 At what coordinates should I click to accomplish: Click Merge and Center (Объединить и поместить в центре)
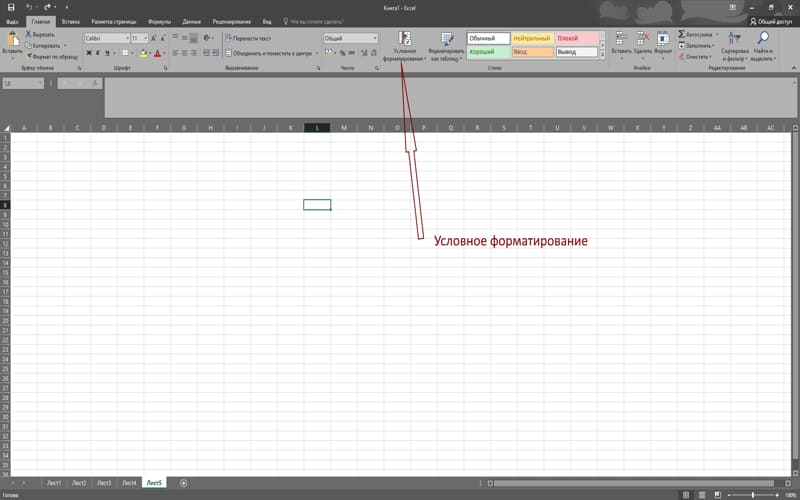coord(269,53)
